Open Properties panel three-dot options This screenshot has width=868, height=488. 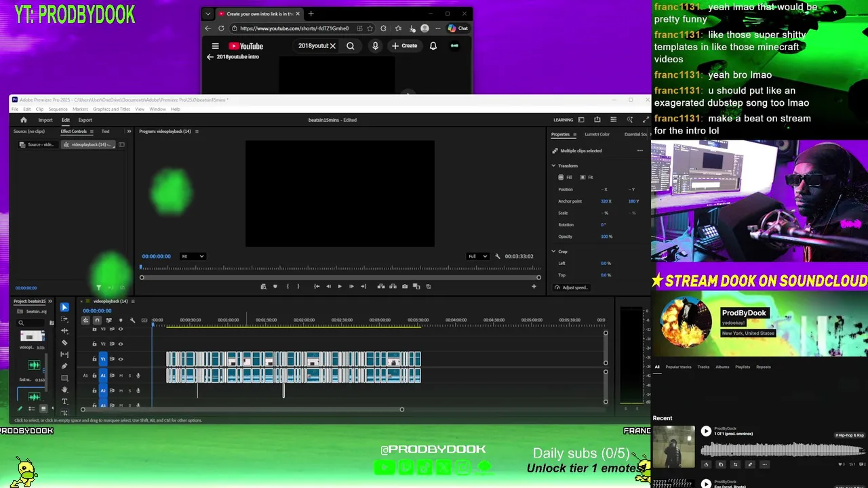tap(639, 150)
